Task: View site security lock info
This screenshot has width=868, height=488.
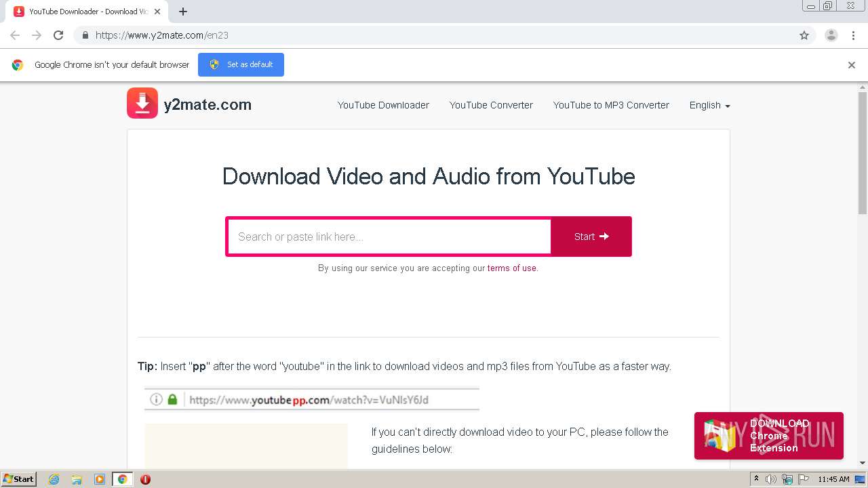Action: [85, 35]
